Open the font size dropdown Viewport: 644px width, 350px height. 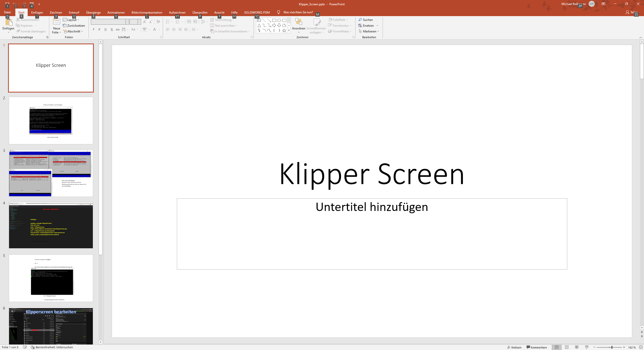tap(139, 22)
